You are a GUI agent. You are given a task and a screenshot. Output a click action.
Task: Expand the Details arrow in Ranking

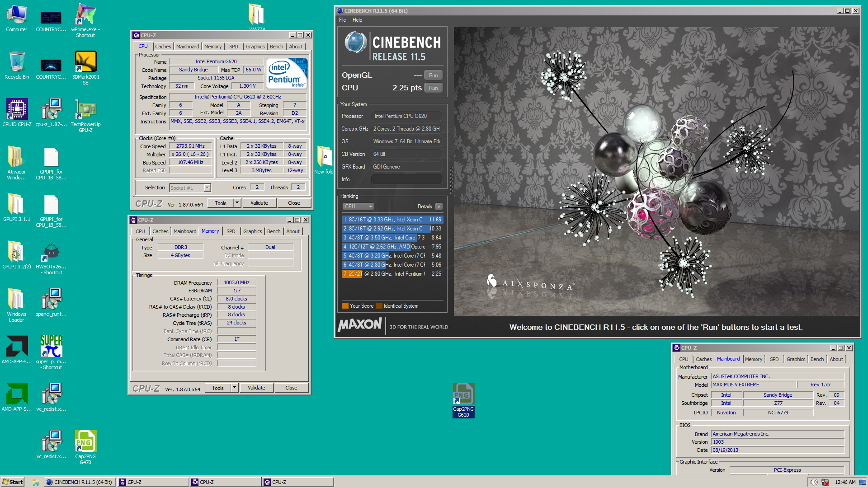pyautogui.click(x=439, y=206)
